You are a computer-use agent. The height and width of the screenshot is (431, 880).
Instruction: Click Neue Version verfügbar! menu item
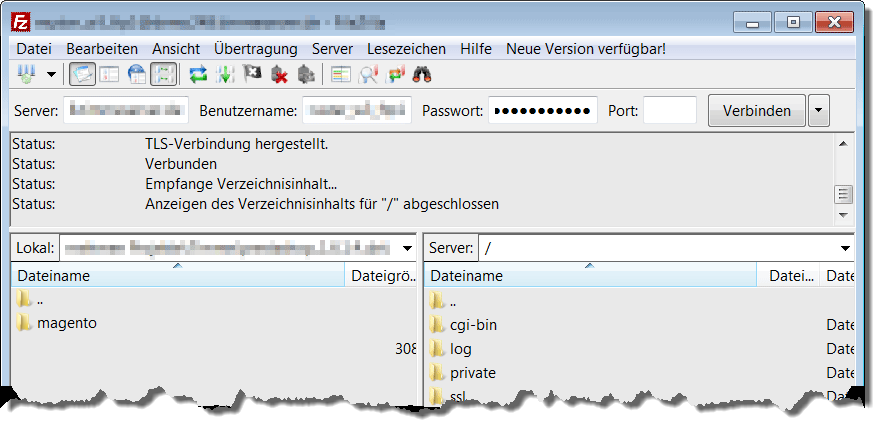(x=586, y=49)
